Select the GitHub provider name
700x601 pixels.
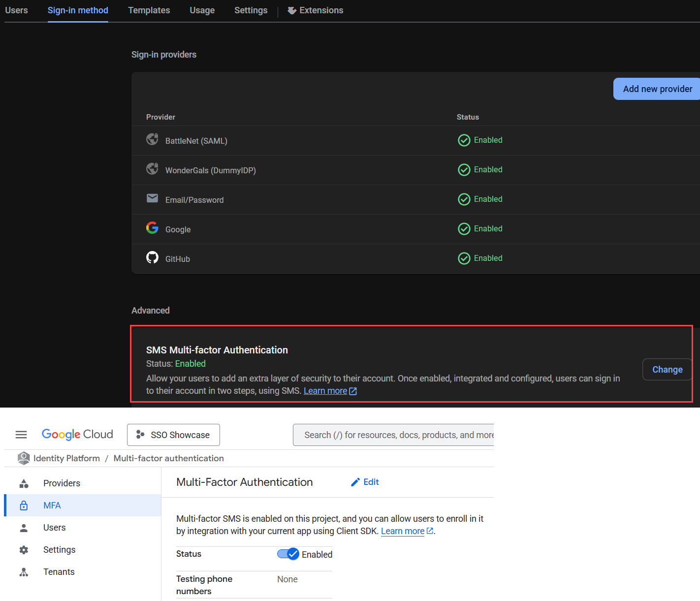coord(178,259)
